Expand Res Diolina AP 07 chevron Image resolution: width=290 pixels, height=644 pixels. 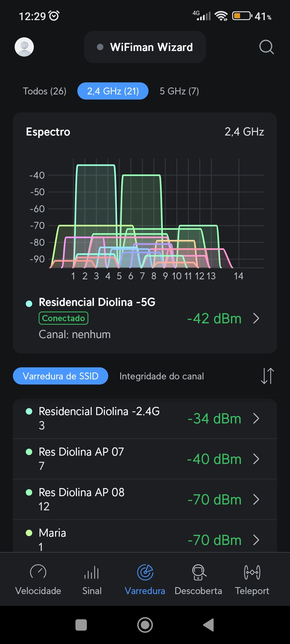[256, 459]
